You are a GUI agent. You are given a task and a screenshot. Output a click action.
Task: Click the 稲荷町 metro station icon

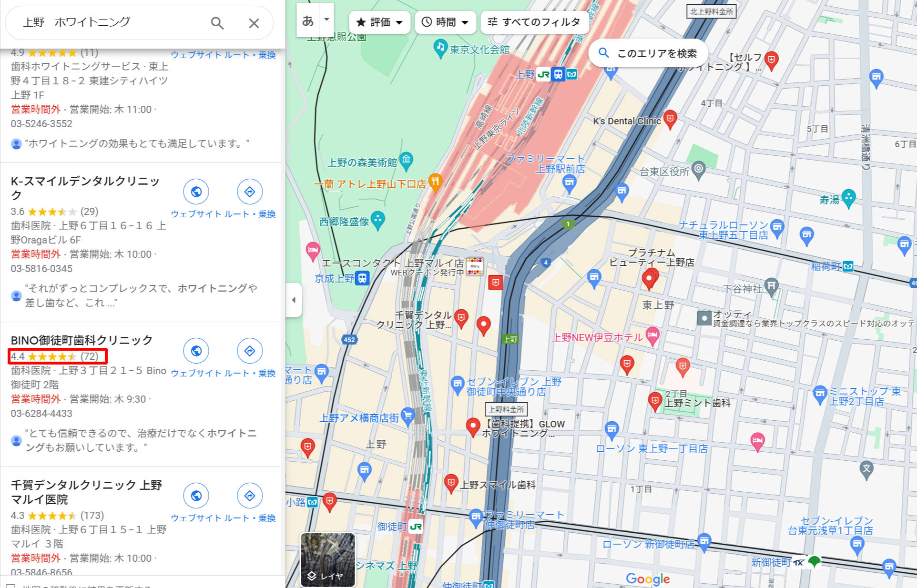pos(848,266)
